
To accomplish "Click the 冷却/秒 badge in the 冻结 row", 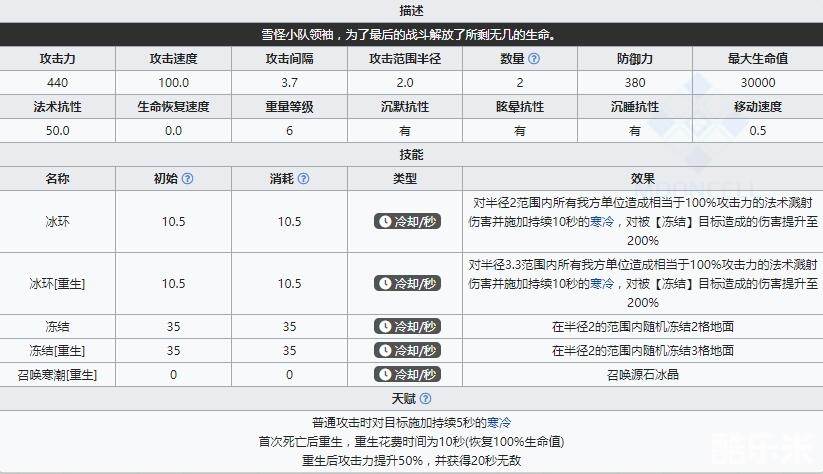I will click(x=406, y=327).
